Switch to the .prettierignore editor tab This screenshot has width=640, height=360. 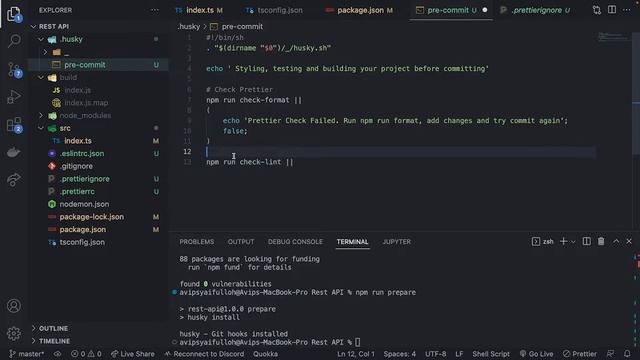click(x=536, y=10)
